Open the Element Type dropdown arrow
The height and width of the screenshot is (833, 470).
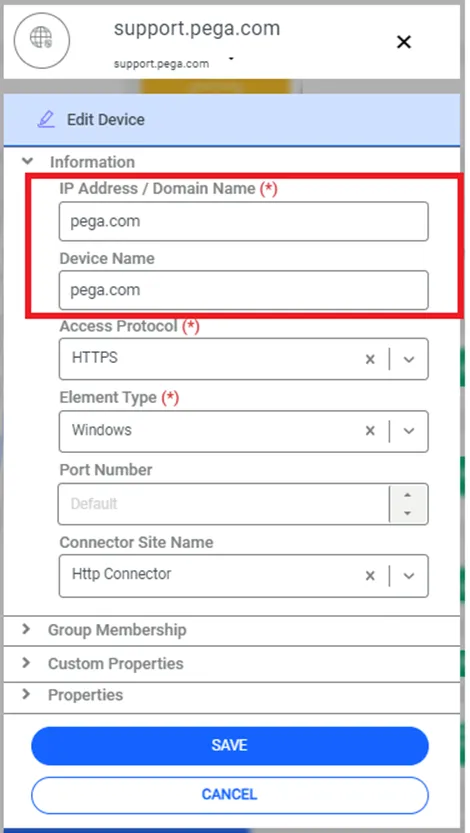point(408,431)
